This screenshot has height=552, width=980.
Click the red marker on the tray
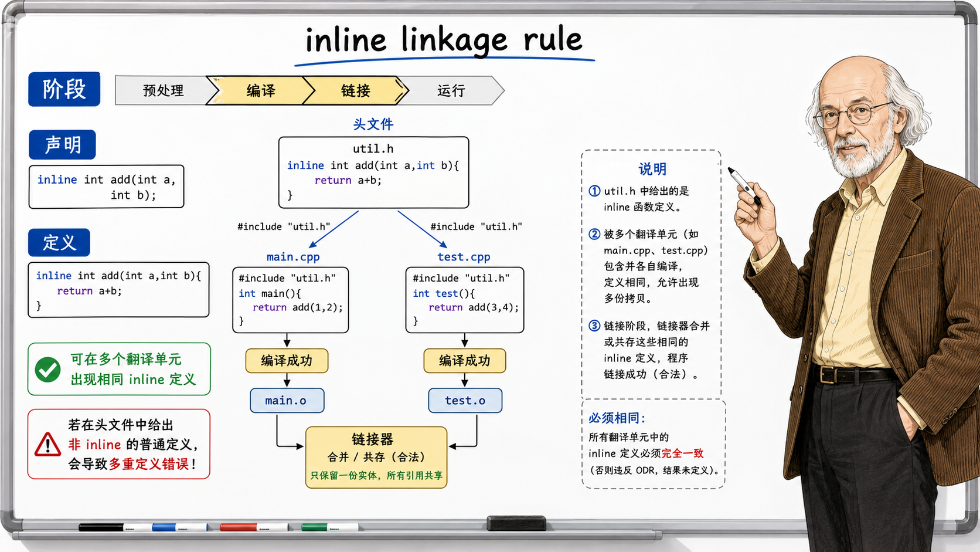coord(254,528)
